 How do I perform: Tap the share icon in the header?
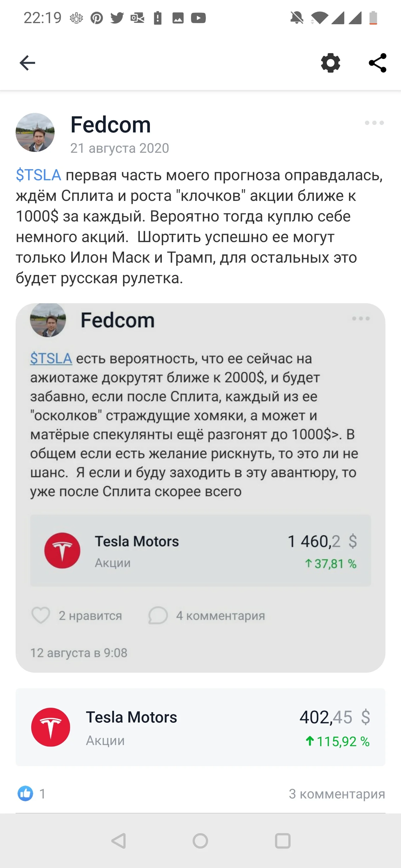(377, 63)
